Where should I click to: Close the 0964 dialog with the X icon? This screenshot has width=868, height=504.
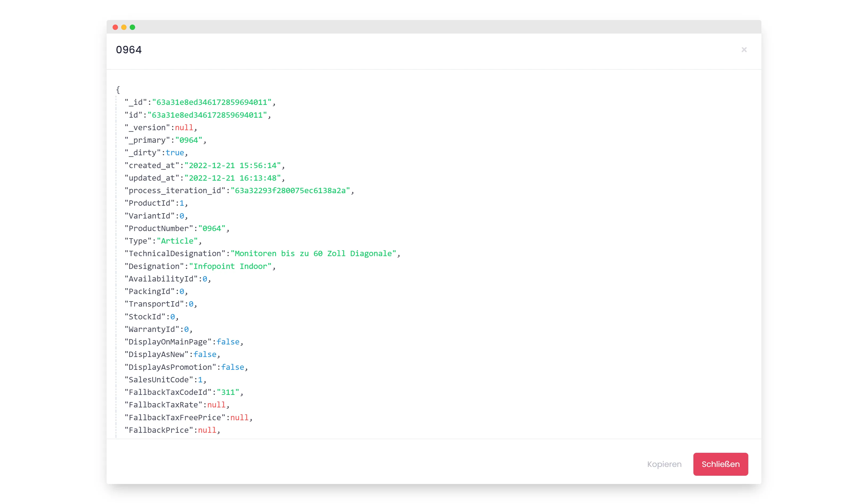[x=744, y=50]
